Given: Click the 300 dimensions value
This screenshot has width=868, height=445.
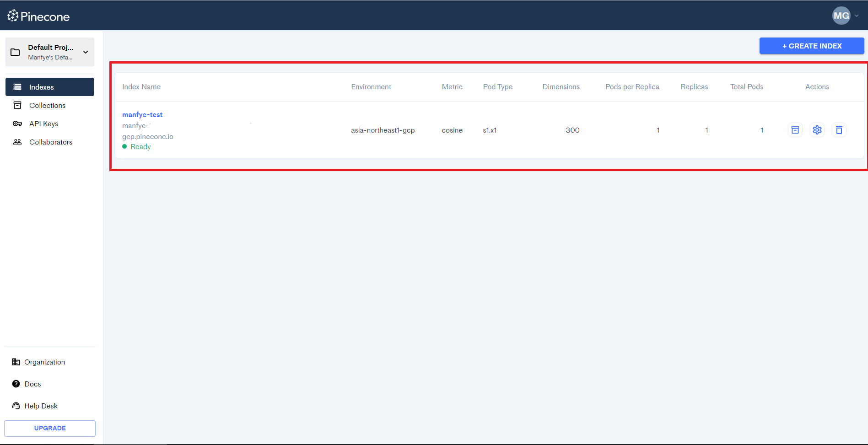Looking at the screenshot, I should (x=572, y=130).
